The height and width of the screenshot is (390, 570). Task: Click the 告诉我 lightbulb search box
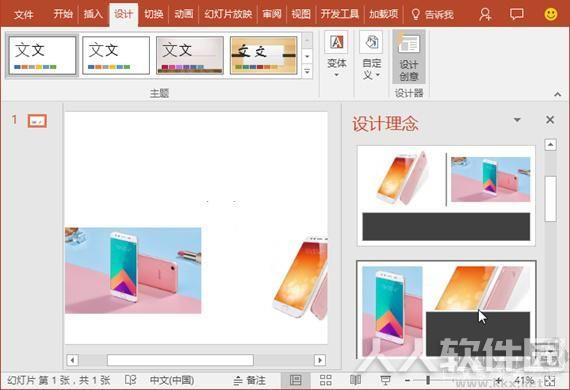click(x=432, y=14)
